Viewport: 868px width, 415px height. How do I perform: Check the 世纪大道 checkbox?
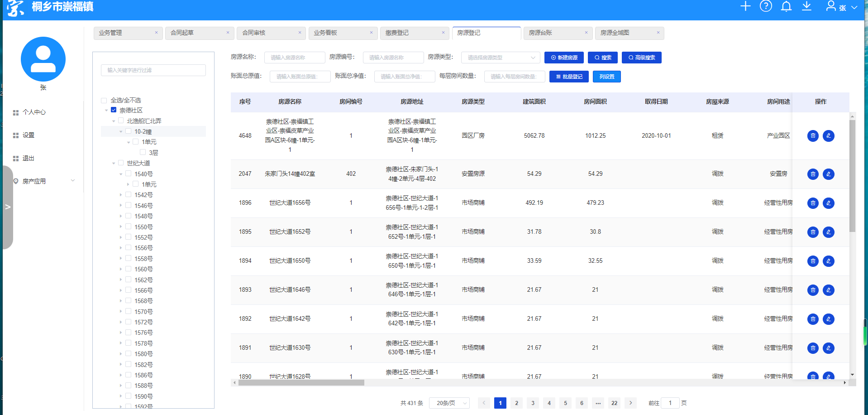click(x=121, y=163)
